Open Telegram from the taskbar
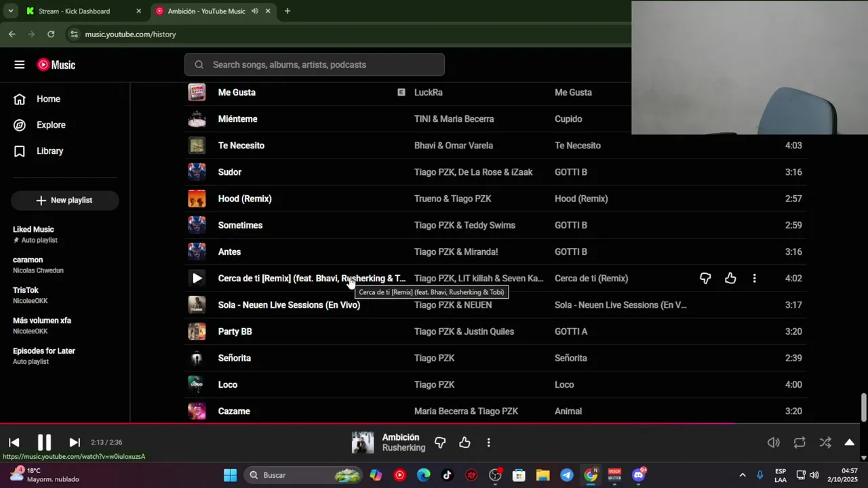Viewport: 868px width, 488px height. (567, 475)
